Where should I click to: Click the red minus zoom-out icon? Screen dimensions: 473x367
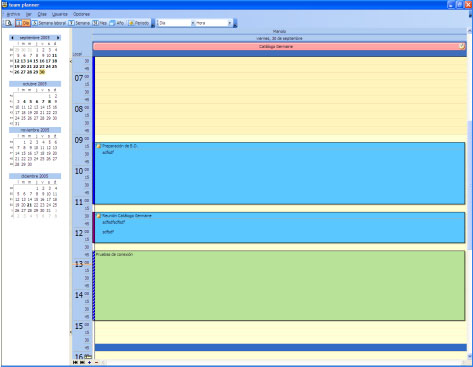pyautogui.click(x=97, y=362)
